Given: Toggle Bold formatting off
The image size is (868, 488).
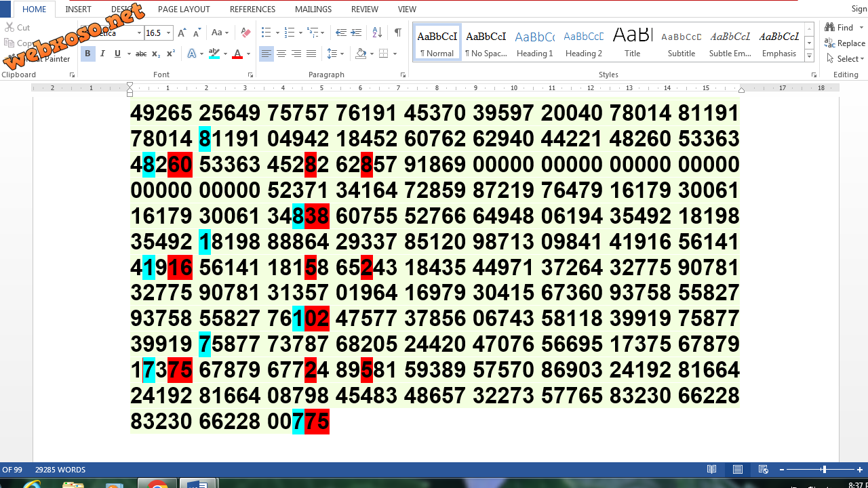Looking at the screenshot, I should (87, 54).
